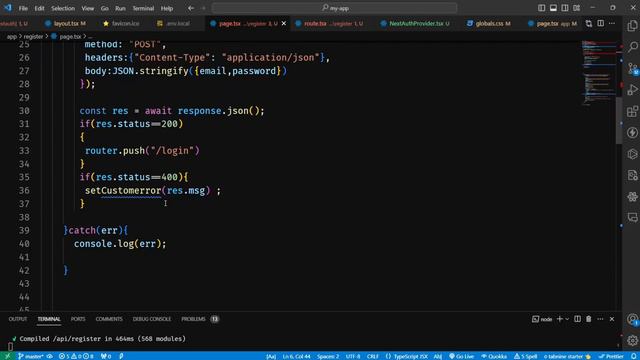Click the Spell checker status item
Image resolution: width=640 pixels, height=360 pixels.
click(x=525, y=356)
